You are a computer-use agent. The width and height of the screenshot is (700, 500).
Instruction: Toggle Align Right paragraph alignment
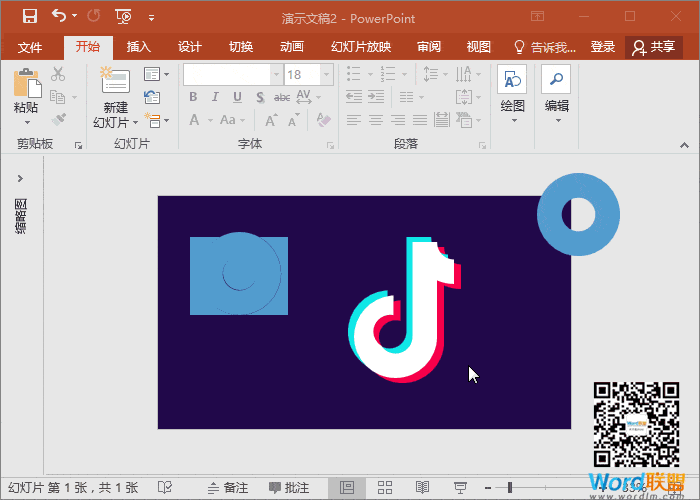tap(398, 120)
